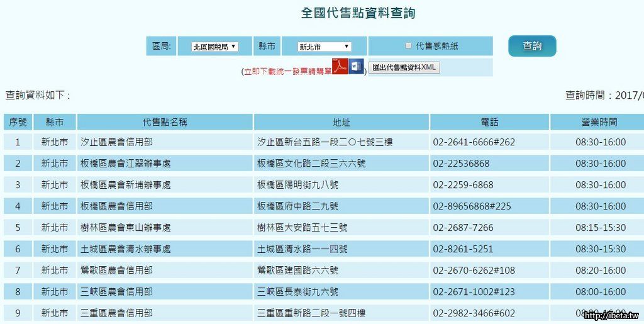The image size is (644, 324).
Task: Click the red 立即下載統一發票請購單 text
Action: coord(288,72)
